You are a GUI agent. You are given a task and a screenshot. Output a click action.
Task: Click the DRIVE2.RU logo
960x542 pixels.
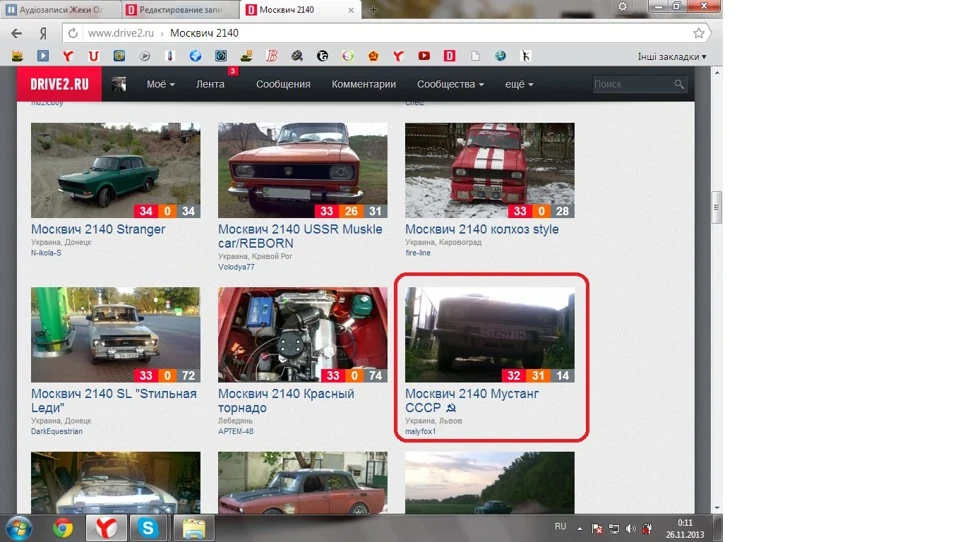[59, 84]
